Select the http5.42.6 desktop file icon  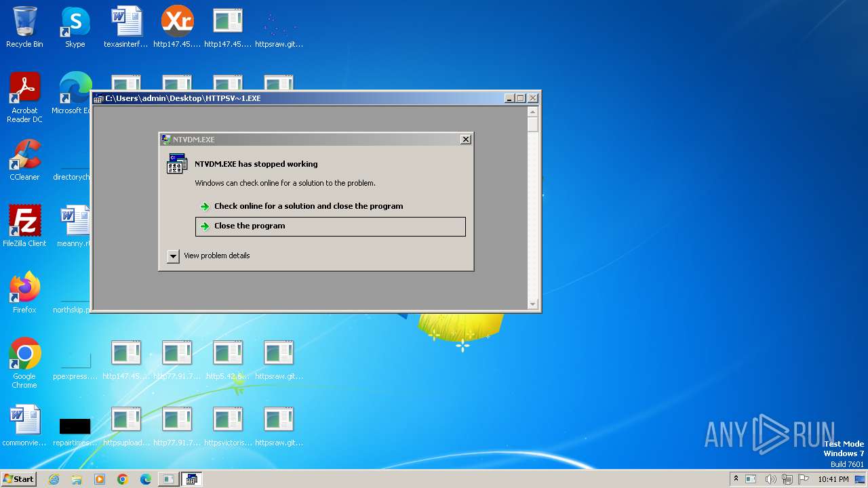[x=228, y=359]
